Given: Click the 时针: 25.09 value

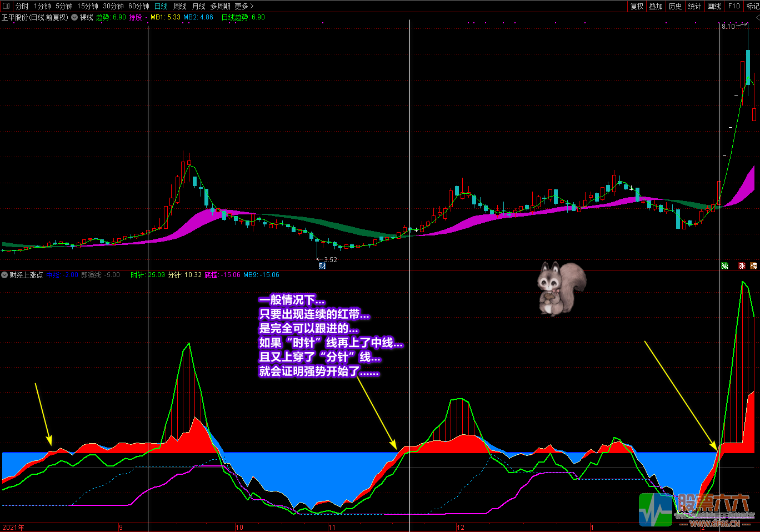Looking at the screenshot, I should point(148,275).
